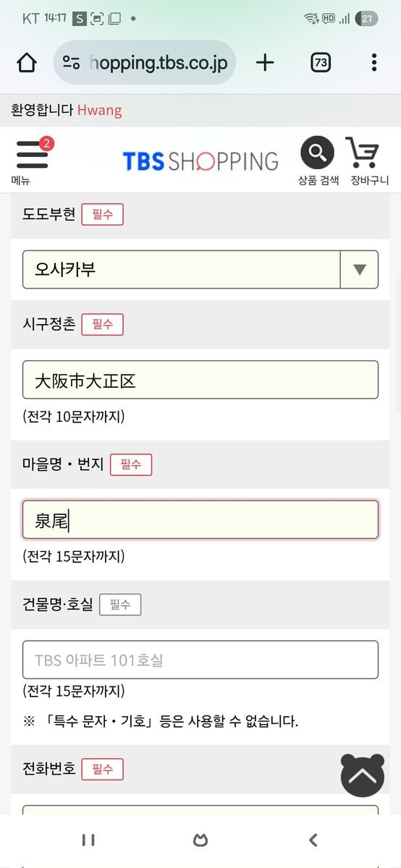Open Android recent apps button

(x=88, y=840)
